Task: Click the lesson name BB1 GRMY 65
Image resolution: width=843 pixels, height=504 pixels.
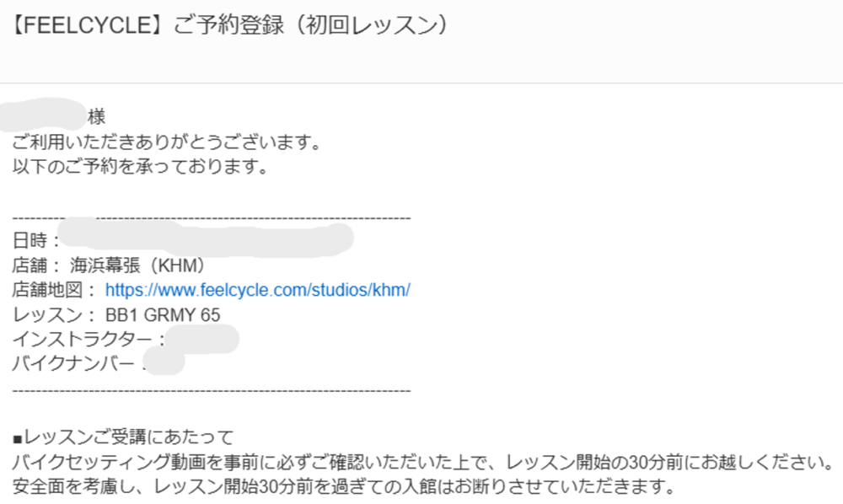Action: coord(163,315)
